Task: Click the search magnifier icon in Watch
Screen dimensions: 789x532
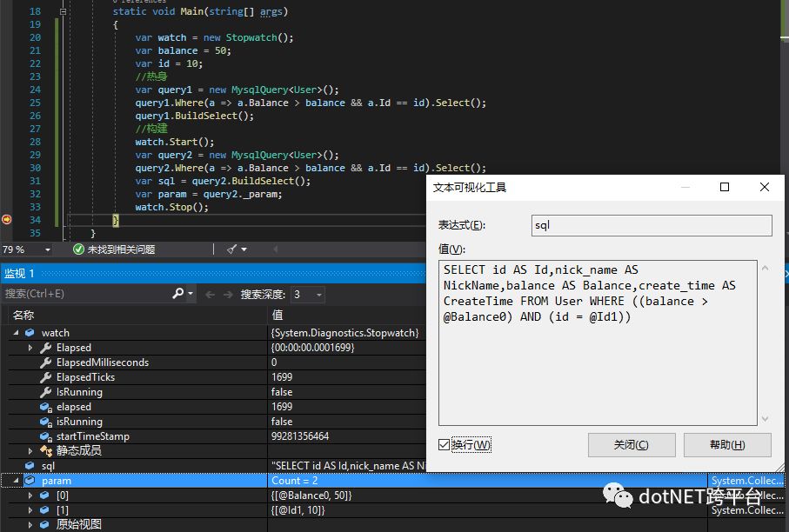Action: (177, 293)
